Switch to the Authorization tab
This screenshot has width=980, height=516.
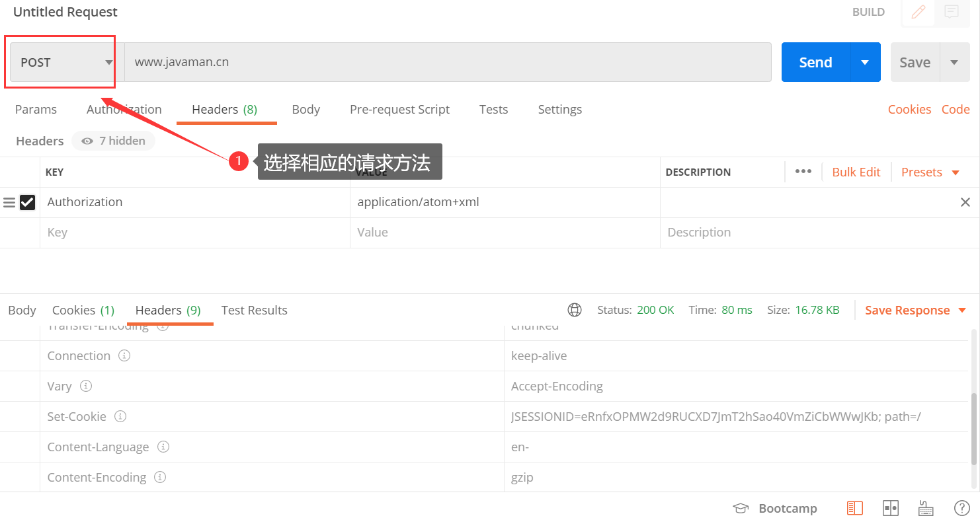point(124,110)
